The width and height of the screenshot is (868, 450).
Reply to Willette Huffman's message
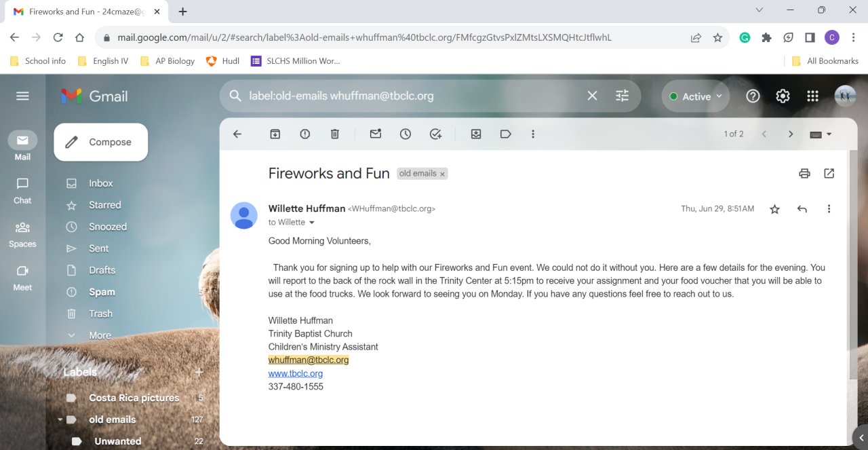802,209
